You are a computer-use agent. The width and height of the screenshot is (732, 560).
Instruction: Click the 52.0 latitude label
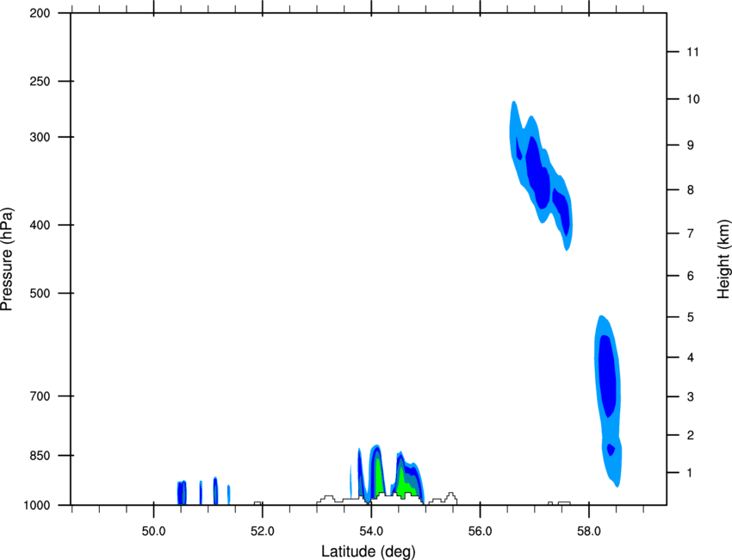click(x=263, y=532)
